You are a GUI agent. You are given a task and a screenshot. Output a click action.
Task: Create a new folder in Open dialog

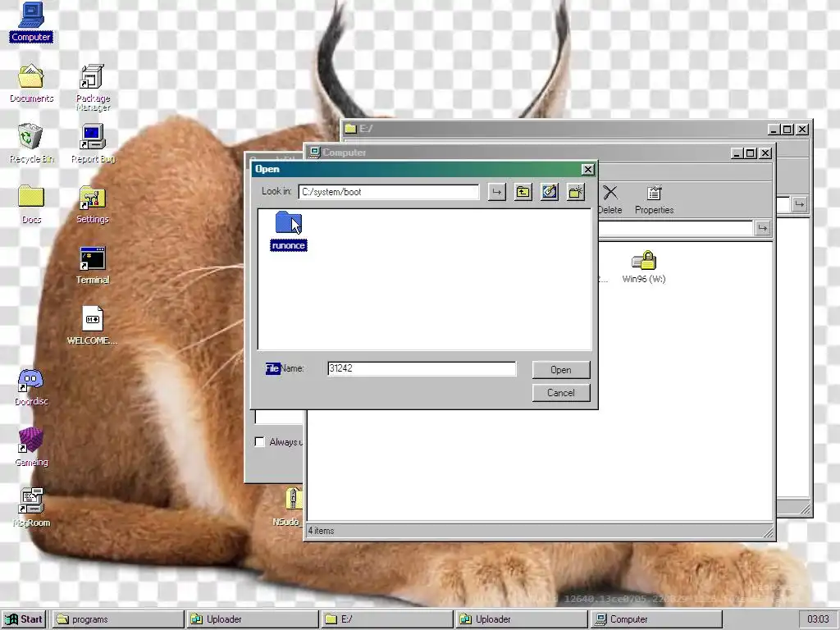point(575,192)
